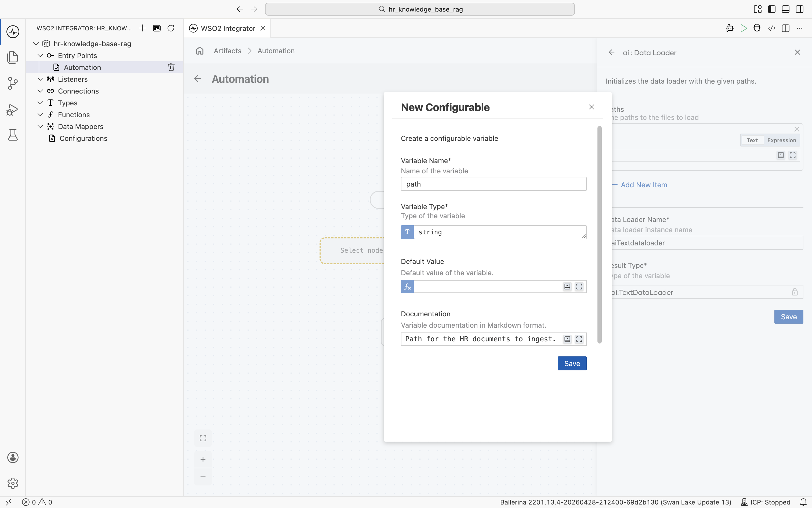This screenshot has width=812, height=508.
Task: Fit diagram to screen icon
Action: pos(203,438)
